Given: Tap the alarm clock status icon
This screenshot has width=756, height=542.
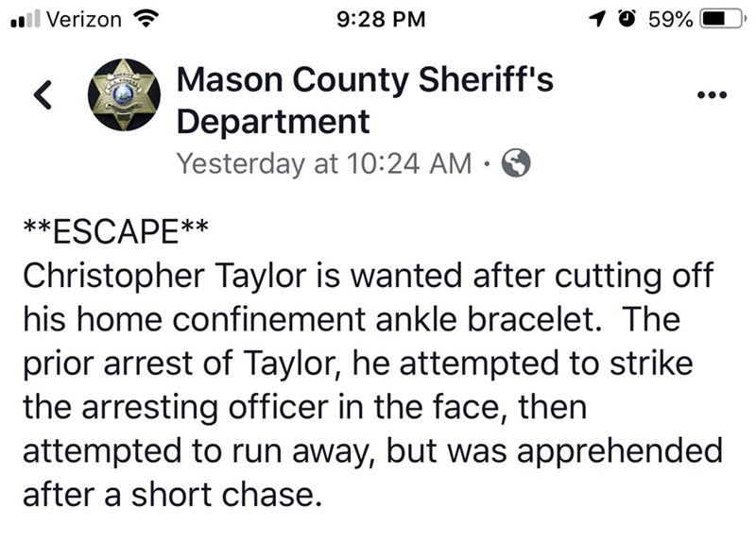Looking at the screenshot, I should 627,18.
